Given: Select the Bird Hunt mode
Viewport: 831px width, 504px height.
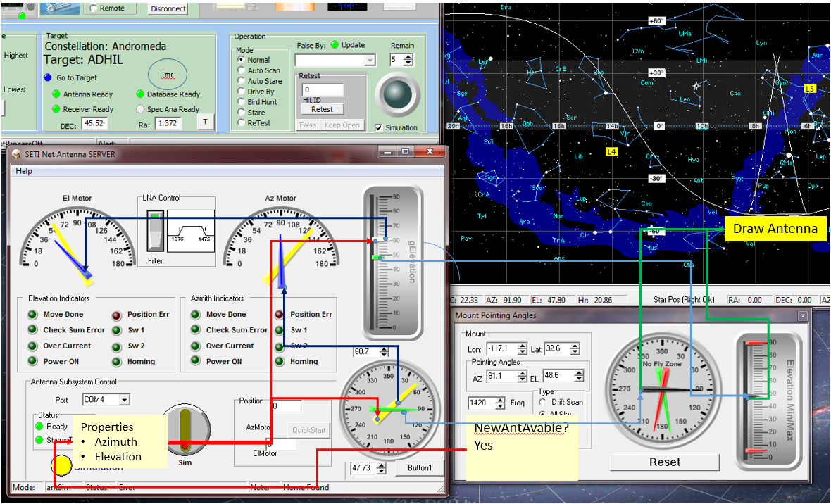Looking at the screenshot, I should pyautogui.click(x=242, y=102).
